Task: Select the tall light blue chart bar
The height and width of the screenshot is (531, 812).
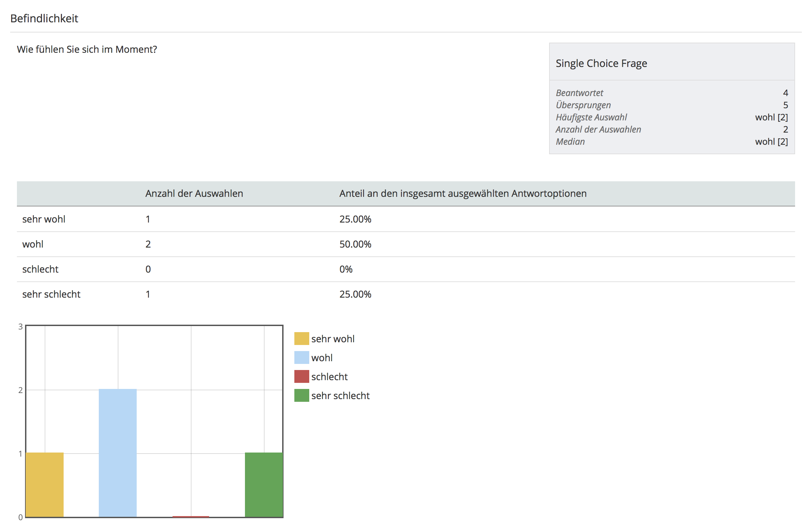Action: 118,453
